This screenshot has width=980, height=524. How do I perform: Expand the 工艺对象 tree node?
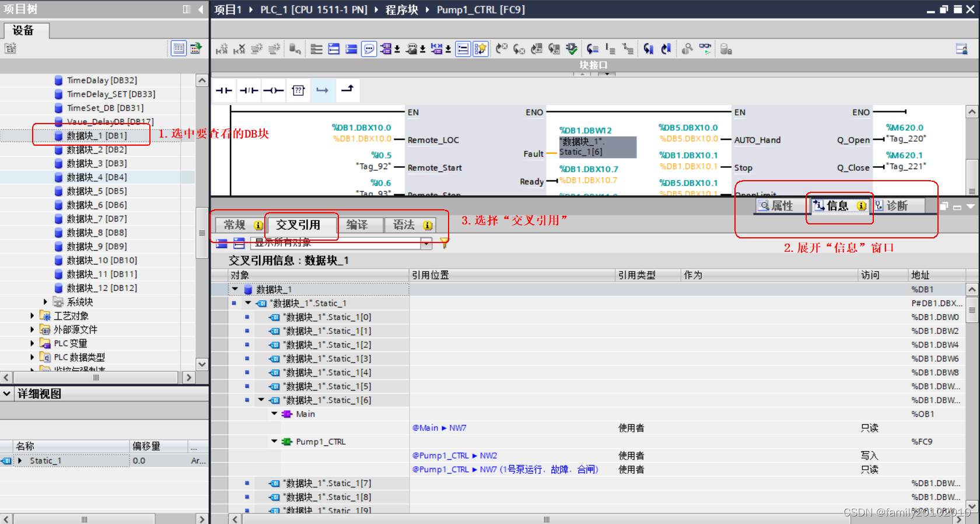(x=33, y=315)
